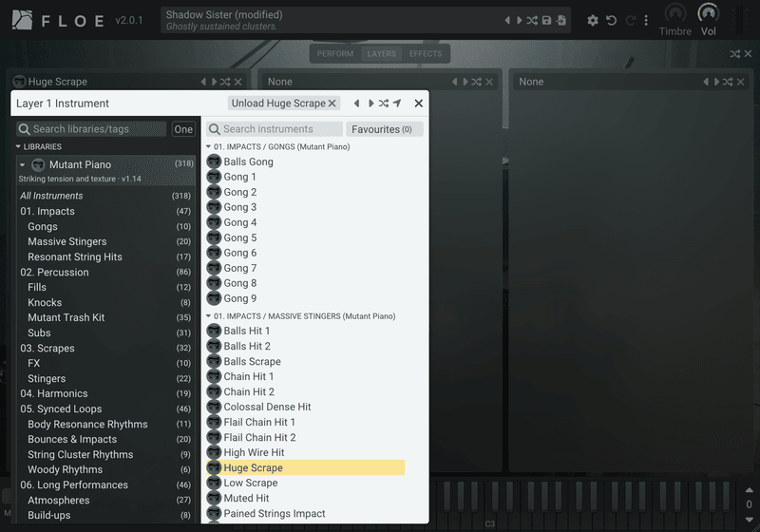Load the Muted Hit instrument
This screenshot has width=760, height=532.
pos(305,498)
